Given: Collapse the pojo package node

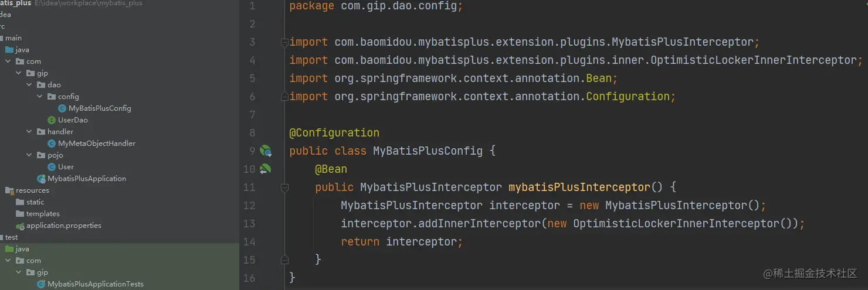Looking at the screenshot, I should tap(29, 155).
